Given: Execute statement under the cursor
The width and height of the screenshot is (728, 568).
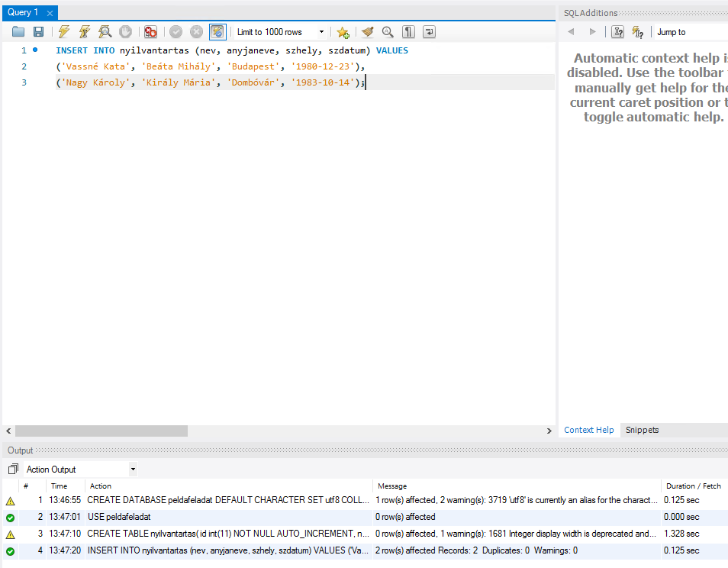Looking at the screenshot, I should pyautogui.click(x=85, y=32).
